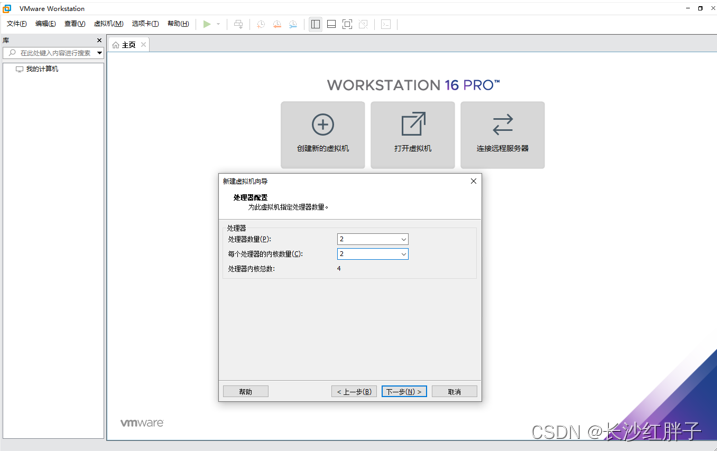Click the Unity mode toolbar icon
The height and width of the screenshot is (451, 717).
364,24
